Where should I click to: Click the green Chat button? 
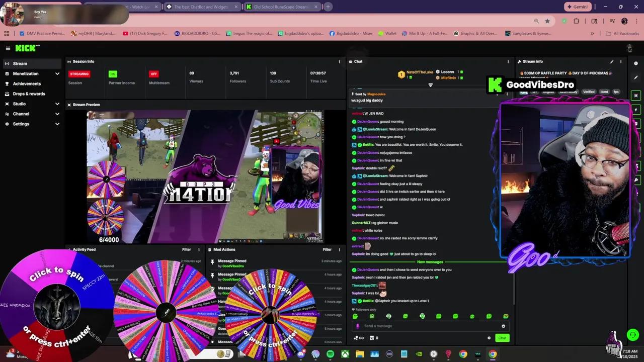click(x=502, y=338)
